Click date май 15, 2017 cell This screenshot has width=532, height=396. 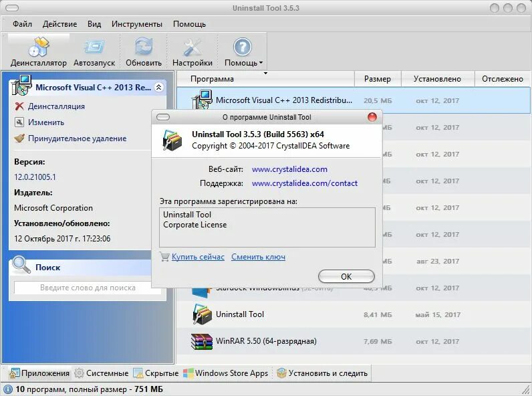438,315
